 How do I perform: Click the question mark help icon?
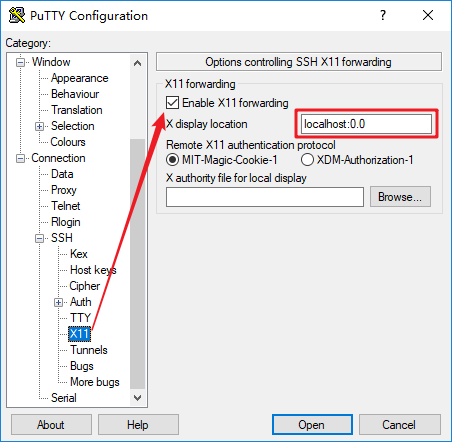(383, 15)
